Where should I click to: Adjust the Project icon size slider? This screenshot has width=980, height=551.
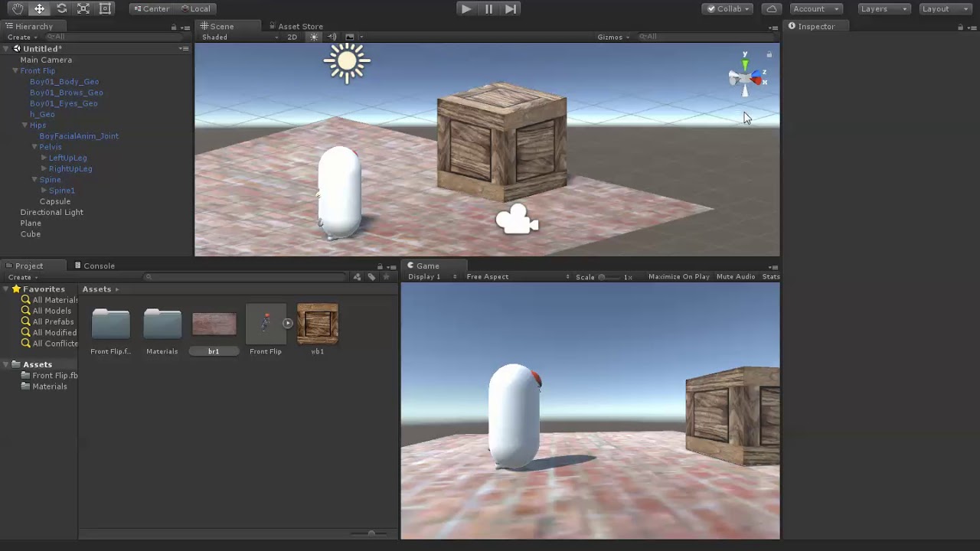[371, 533]
